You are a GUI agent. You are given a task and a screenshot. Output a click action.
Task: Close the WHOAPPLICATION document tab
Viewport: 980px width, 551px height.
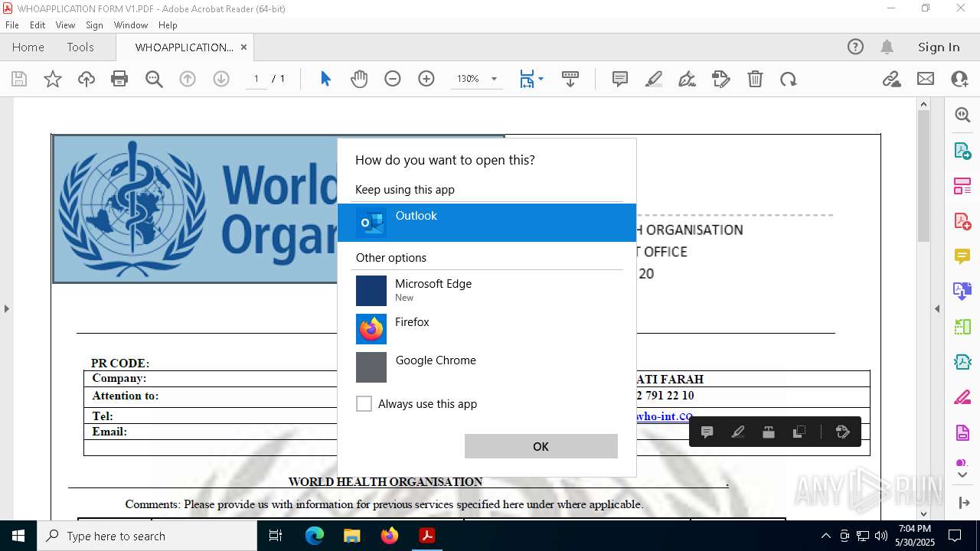[243, 47]
